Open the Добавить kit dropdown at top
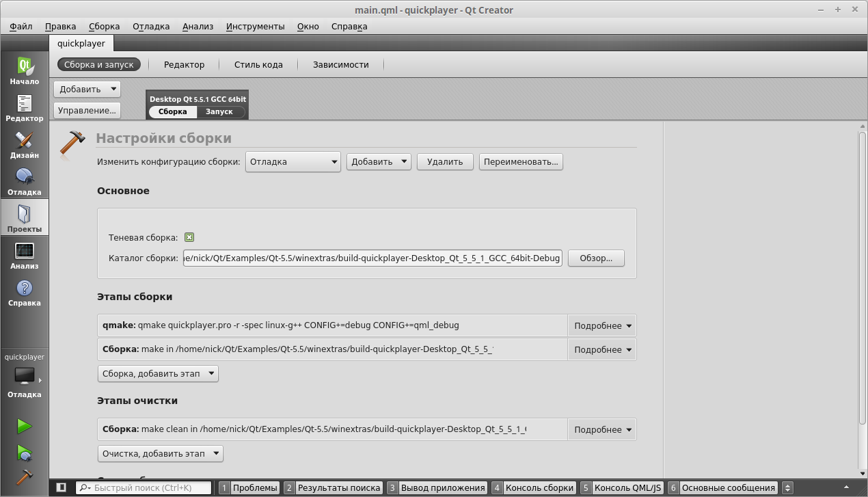Viewport: 868px width, 497px height. [87, 89]
